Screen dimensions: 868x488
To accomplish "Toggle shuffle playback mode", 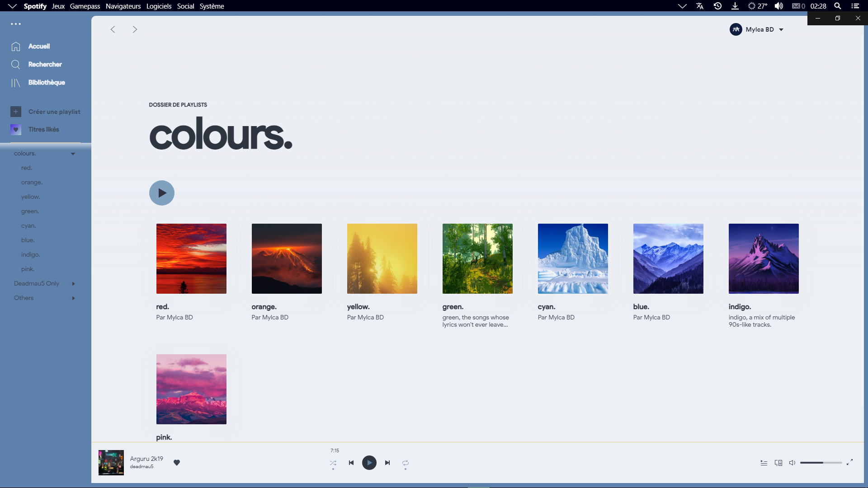I will [333, 463].
